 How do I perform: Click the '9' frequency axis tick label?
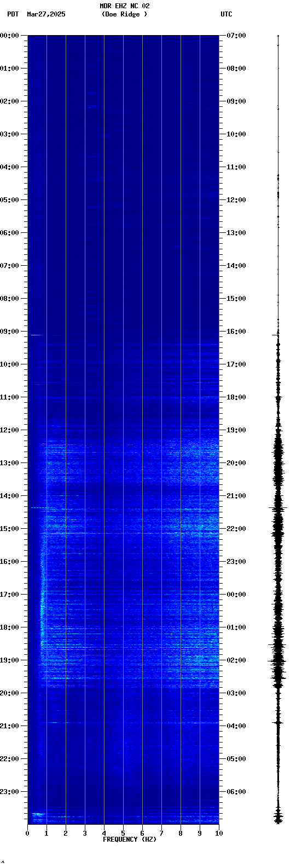[200, 833]
